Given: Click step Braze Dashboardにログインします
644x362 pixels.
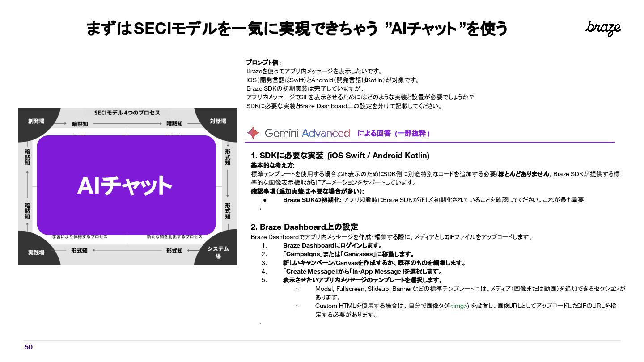Looking at the screenshot, I should pos(332,245).
